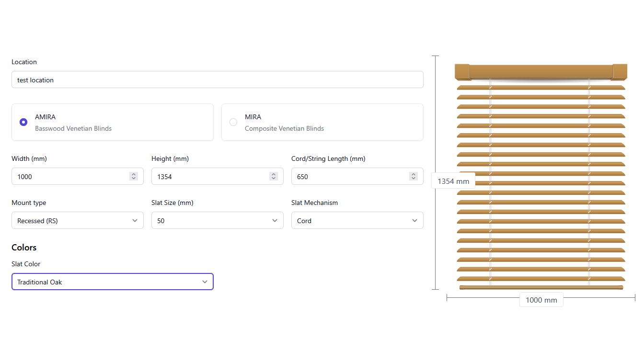Click the Location text field
Viewport: 644px width, 362px height.
point(218,80)
